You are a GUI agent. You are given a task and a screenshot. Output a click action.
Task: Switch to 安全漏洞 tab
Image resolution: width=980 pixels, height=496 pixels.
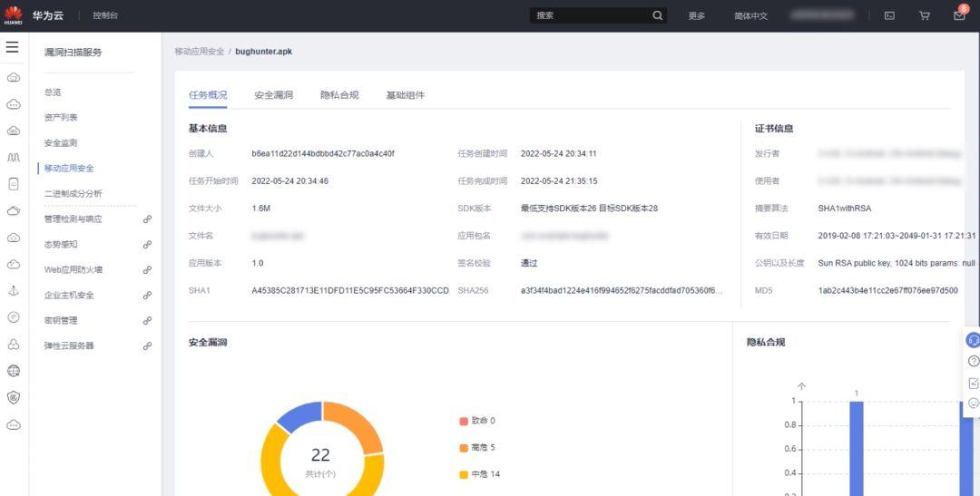(x=274, y=95)
